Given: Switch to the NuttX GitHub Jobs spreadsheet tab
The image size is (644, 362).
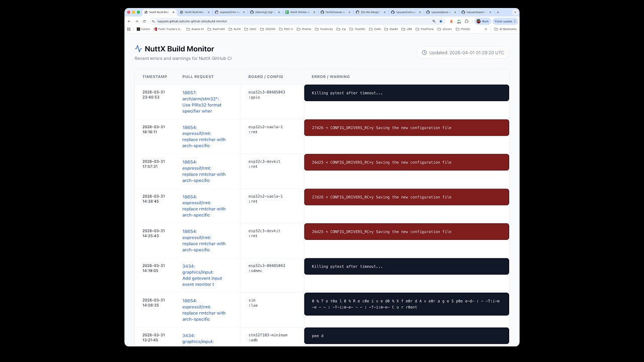Looking at the screenshot, I should (x=300, y=12).
